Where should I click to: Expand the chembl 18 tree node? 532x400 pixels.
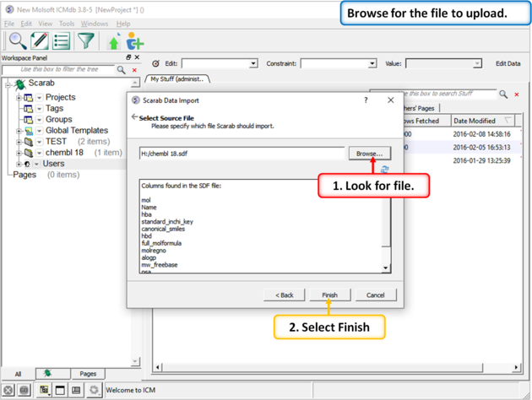[x=19, y=153]
